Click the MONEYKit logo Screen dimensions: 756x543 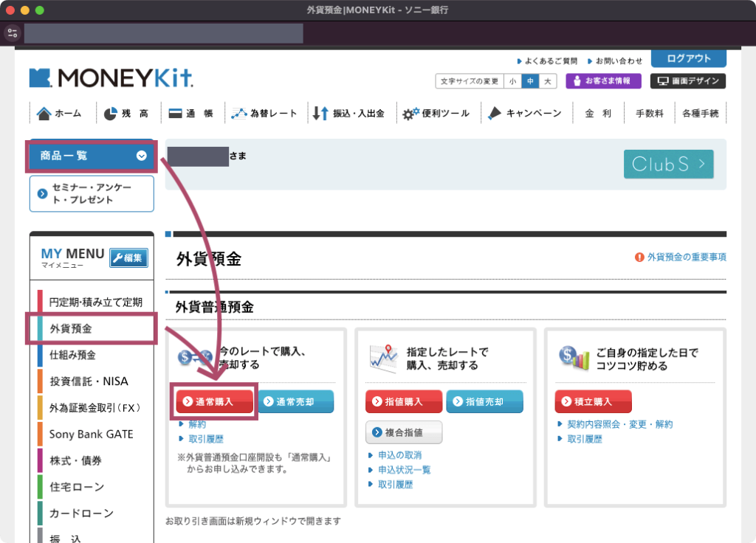[x=111, y=77]
